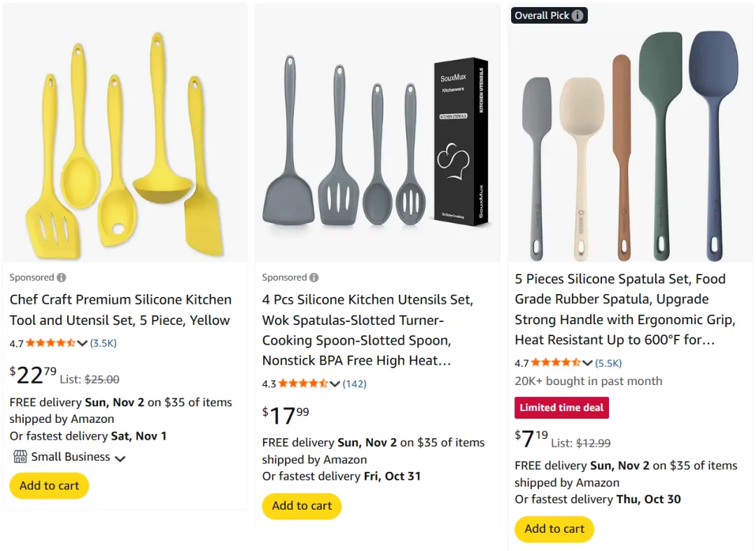Click the Sponsored info icon on Chef Craft listing

click(62, 277)
